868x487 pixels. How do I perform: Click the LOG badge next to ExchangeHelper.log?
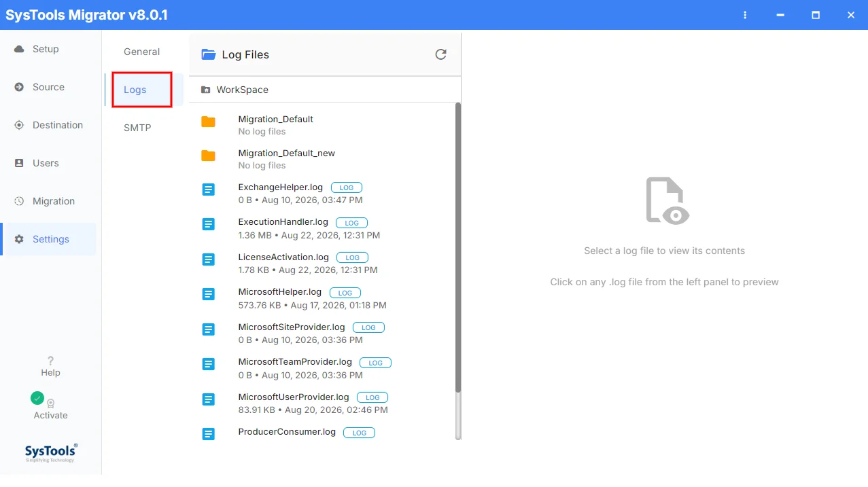coord(347,187)
